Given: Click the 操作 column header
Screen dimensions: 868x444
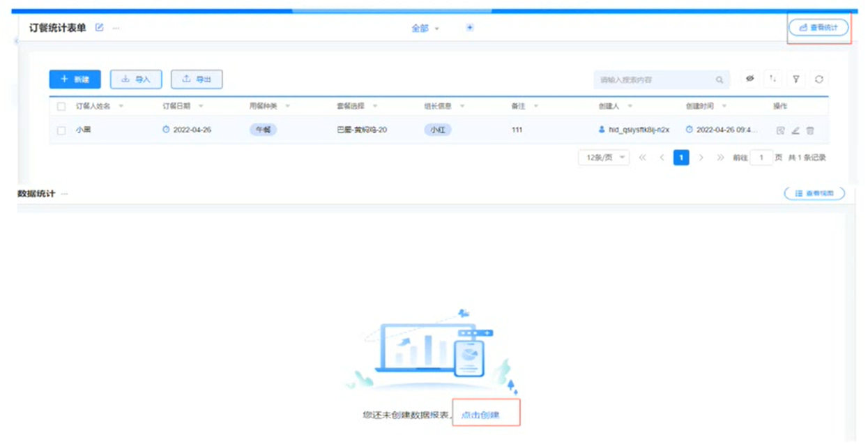Looking at the screenshot, I should 779,106.
